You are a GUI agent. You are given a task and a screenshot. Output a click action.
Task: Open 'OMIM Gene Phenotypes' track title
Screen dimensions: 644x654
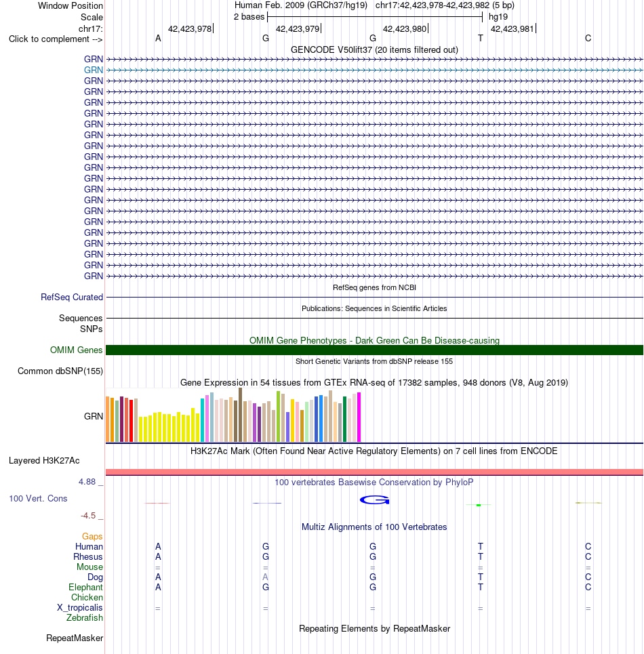pyautogui.click(x=374, y=340)
